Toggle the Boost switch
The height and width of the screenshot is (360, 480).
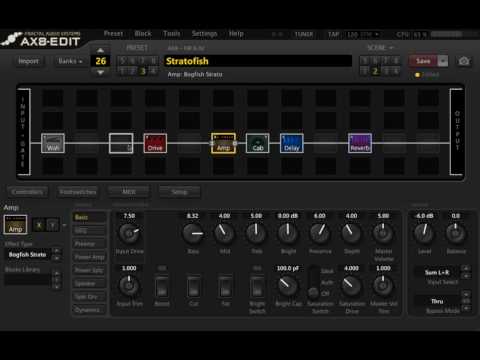(x=162, y=286)
